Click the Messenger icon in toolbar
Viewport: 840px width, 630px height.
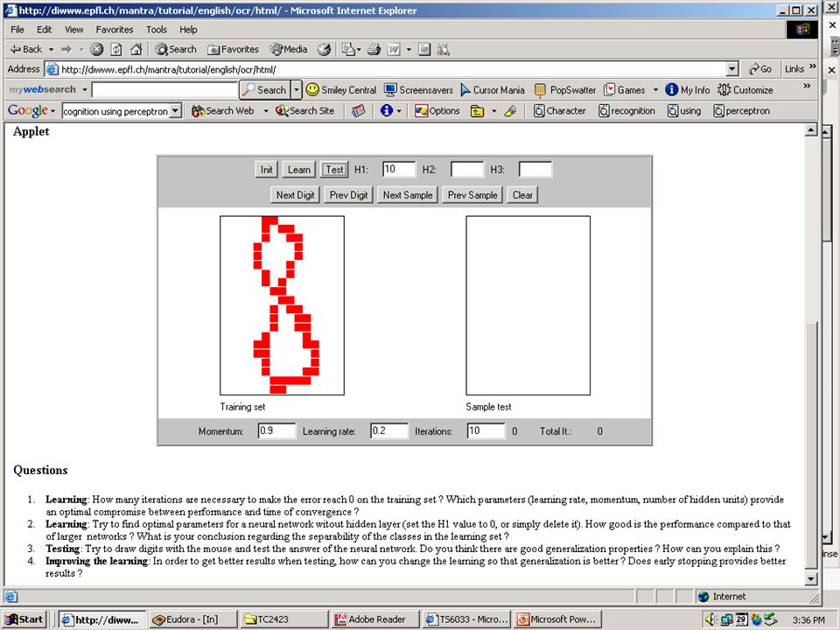tap(443, 49)
